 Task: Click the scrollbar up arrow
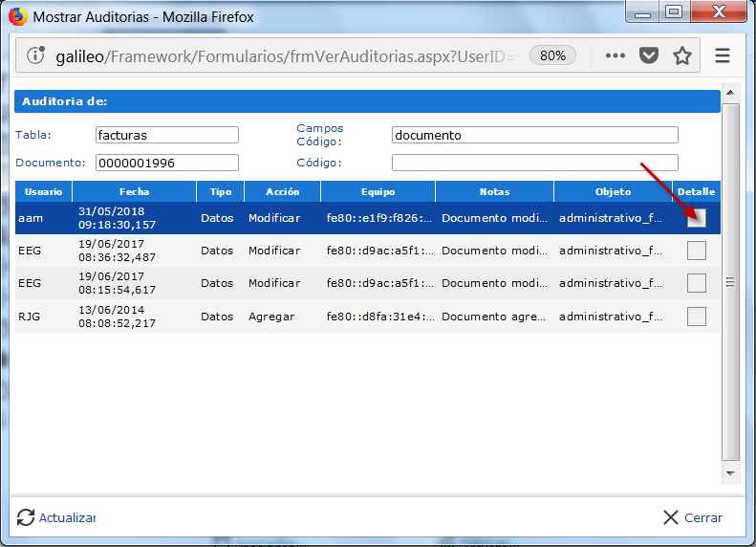[730, 92]
